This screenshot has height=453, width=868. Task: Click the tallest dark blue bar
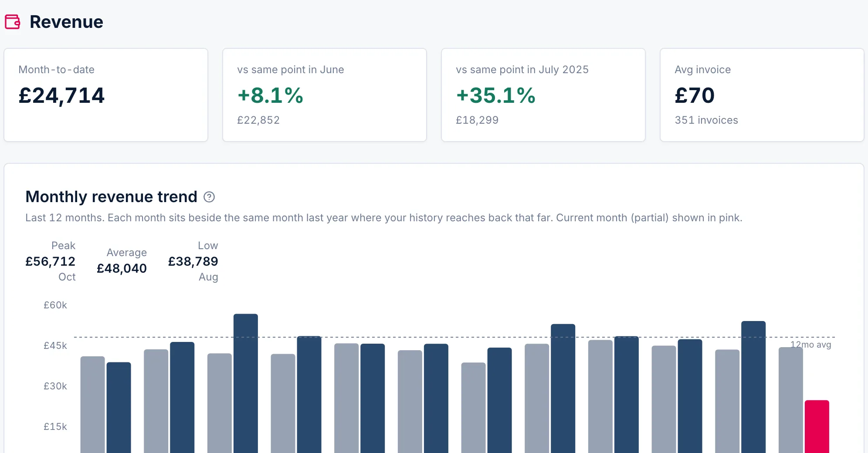pos(246,383)
